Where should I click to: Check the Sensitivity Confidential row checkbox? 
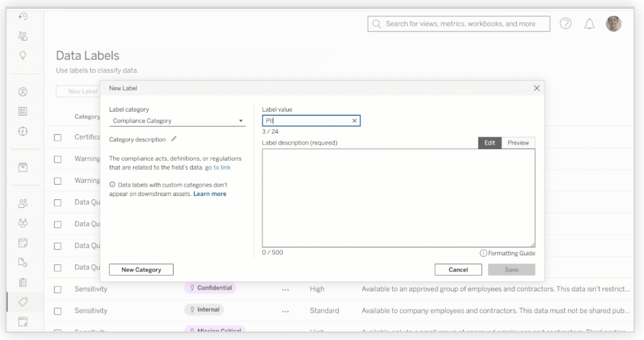click(59, 289)
